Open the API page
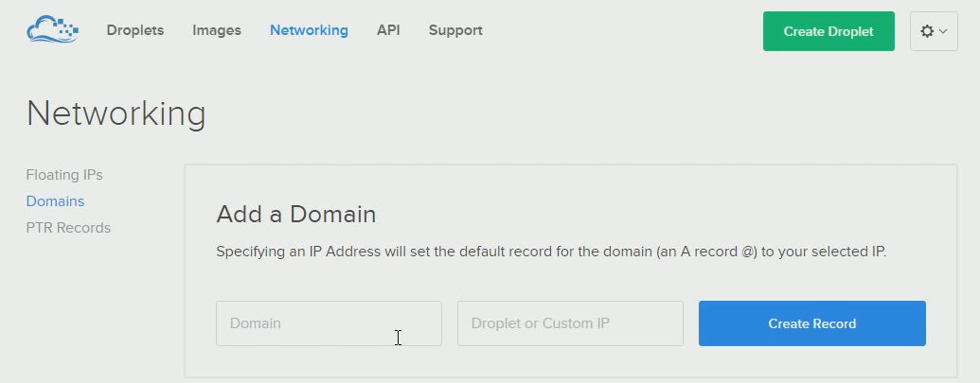The height and width of the screenshot is (383, 980). pyautogui.click(x=388, y=30)
